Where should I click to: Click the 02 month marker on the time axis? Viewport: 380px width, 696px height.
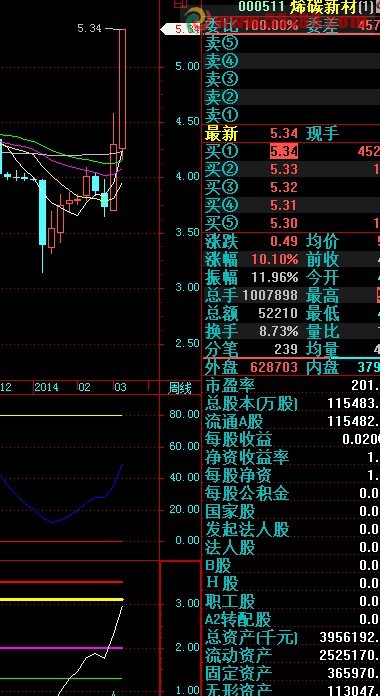[x=84, y=387]
